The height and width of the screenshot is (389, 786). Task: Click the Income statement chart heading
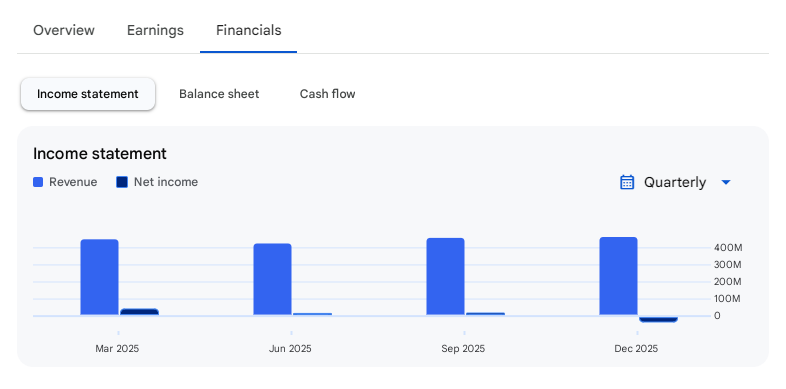pos(100,153)
